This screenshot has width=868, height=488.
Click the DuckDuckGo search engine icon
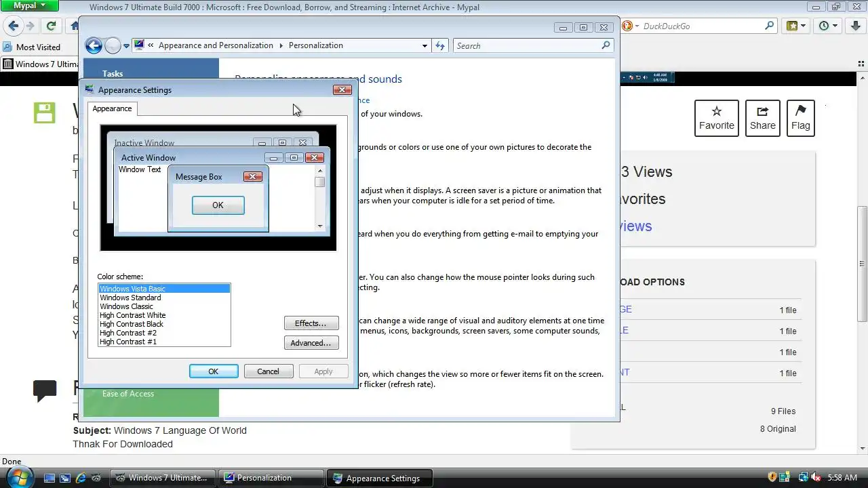point(627,26)
